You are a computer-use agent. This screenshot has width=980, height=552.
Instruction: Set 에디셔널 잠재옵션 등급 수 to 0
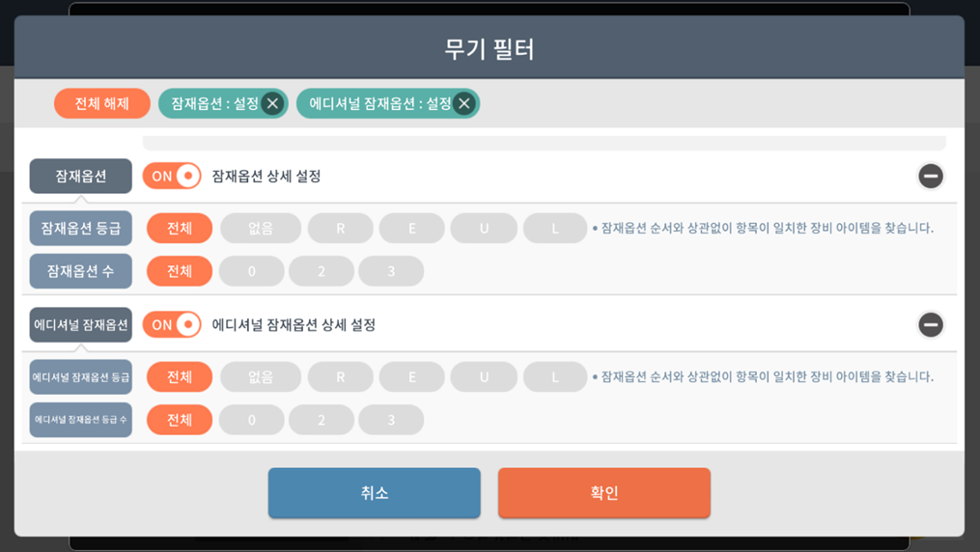click(252, 420)
